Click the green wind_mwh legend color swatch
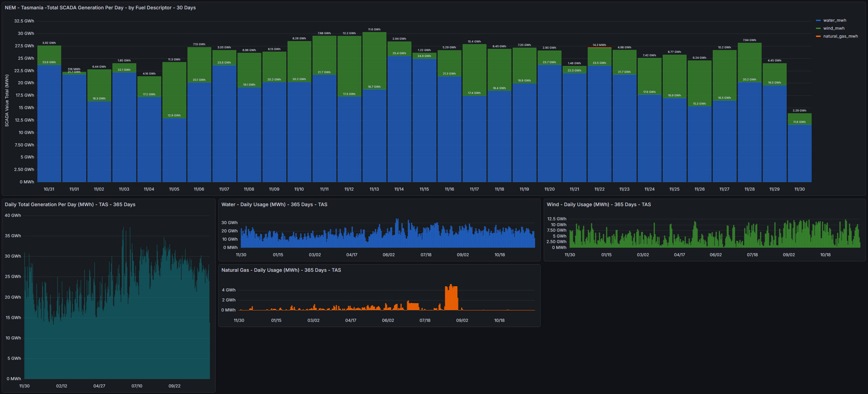This screenshot has width=868, height=394. tap(818, 28)
